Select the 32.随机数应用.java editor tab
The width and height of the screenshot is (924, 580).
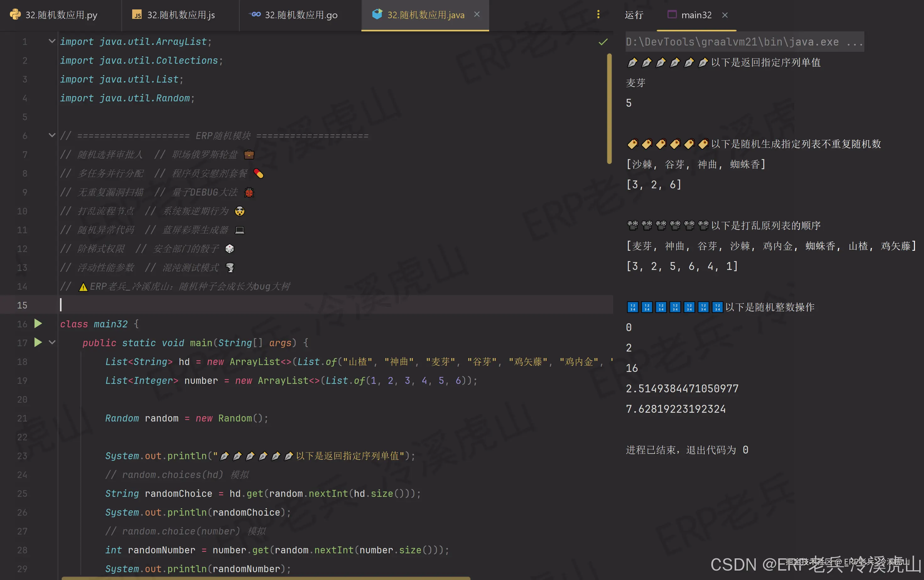425,15
